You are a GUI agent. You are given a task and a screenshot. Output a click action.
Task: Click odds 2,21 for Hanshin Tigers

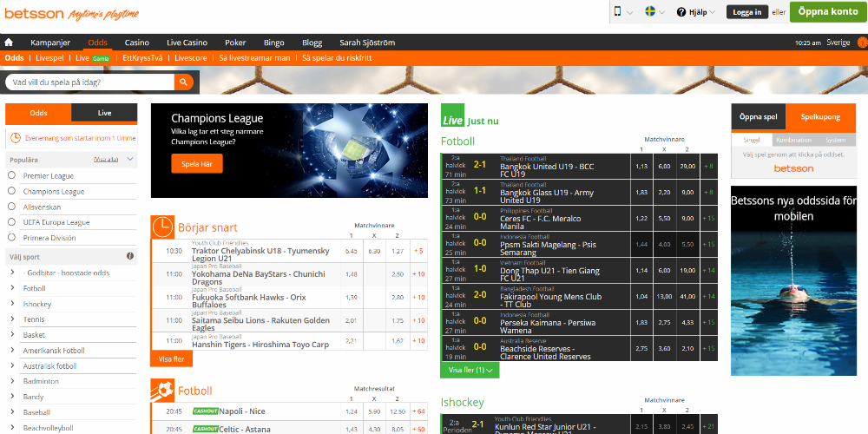[351, 341]
